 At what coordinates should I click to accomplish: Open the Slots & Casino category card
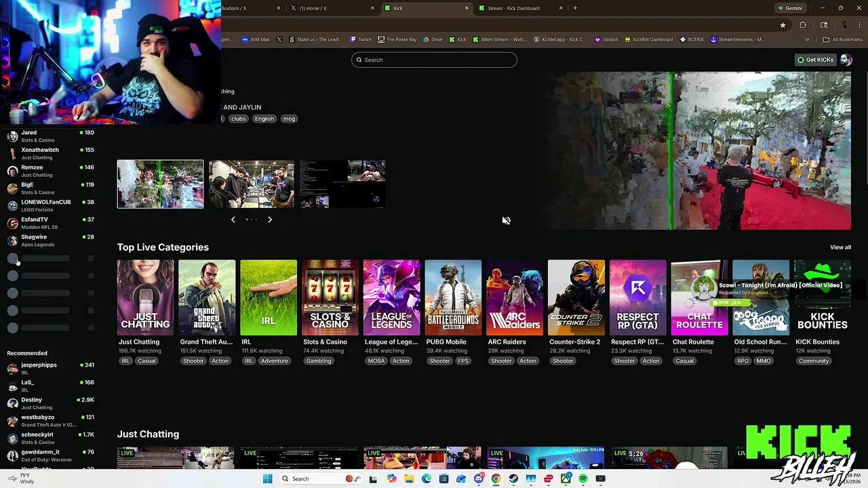coord(330,298)
